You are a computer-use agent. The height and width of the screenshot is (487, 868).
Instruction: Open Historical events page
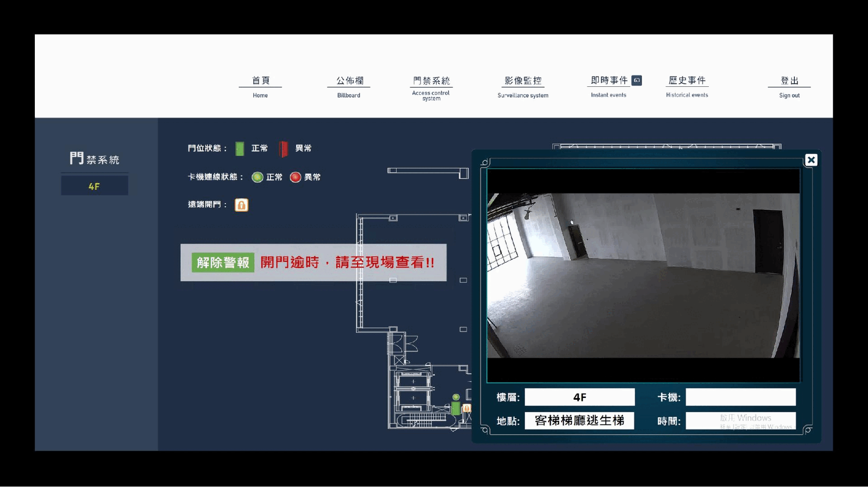pos(687,86)
